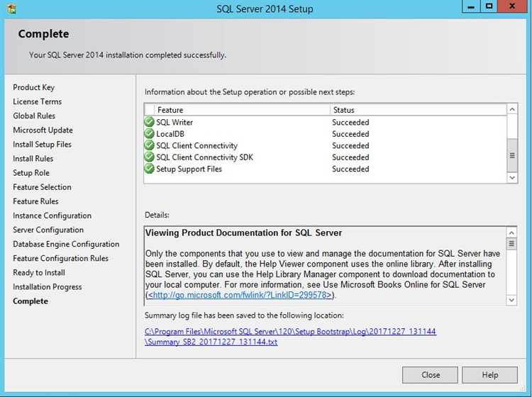Select the License Terms step

point(38,101)
